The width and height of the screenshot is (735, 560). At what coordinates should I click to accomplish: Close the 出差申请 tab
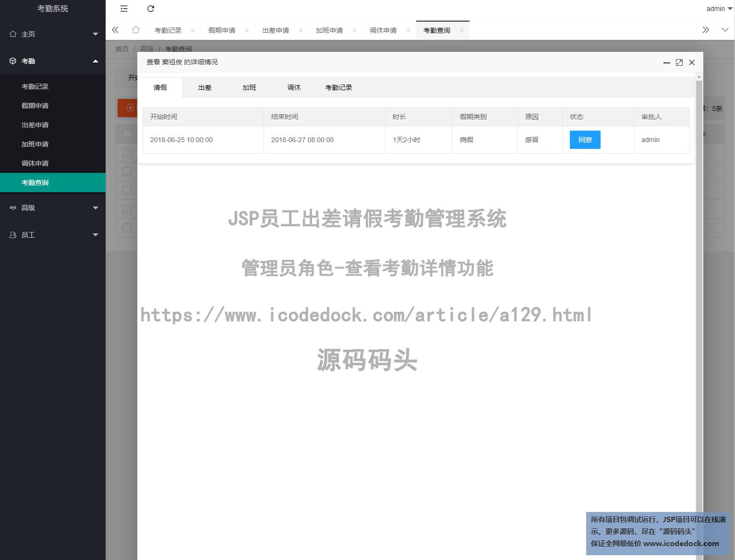coord(301,30)
